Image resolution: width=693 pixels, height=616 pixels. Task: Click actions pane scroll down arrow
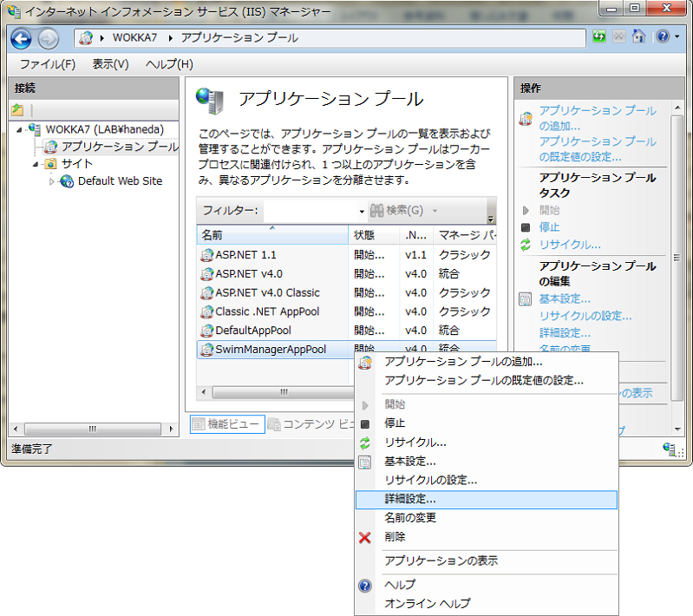coord(677,429)
